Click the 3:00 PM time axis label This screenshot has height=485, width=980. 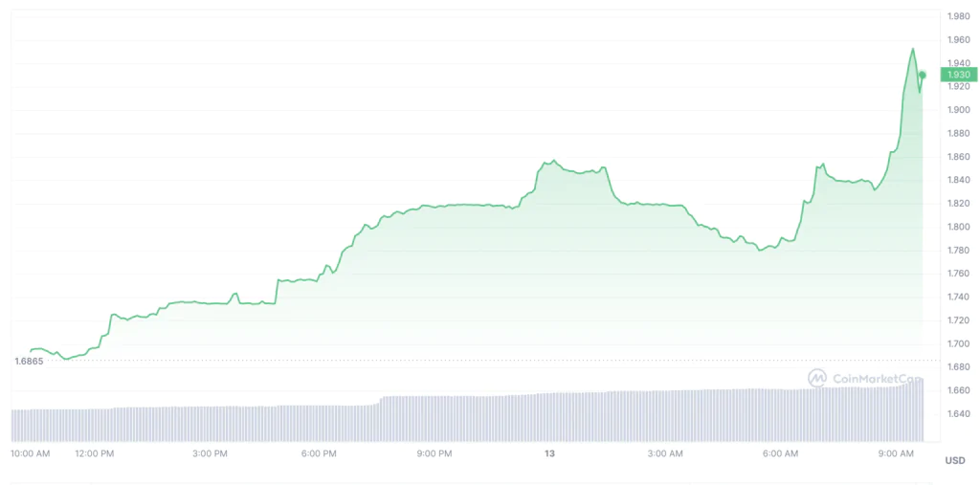pyautogui.click(x=210, y=452)
